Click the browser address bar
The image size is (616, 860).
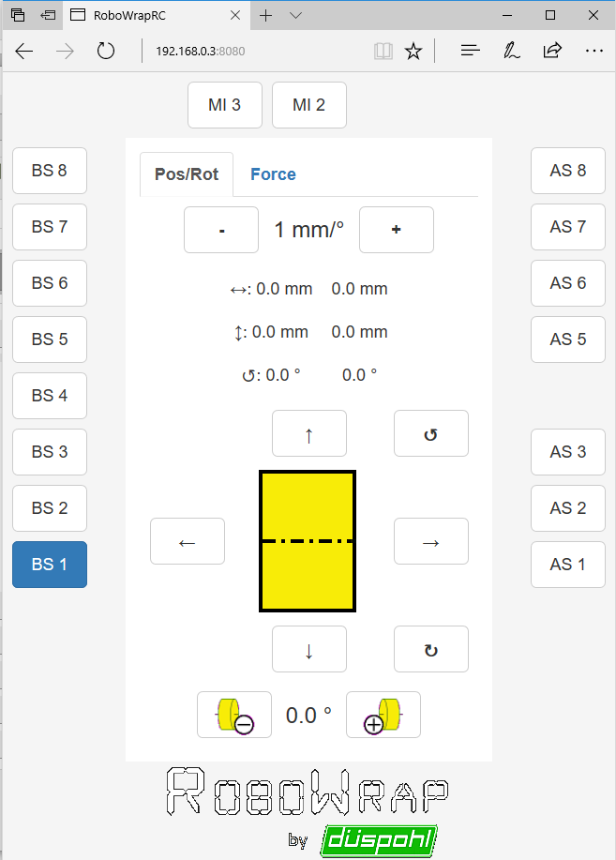point(253,52)
